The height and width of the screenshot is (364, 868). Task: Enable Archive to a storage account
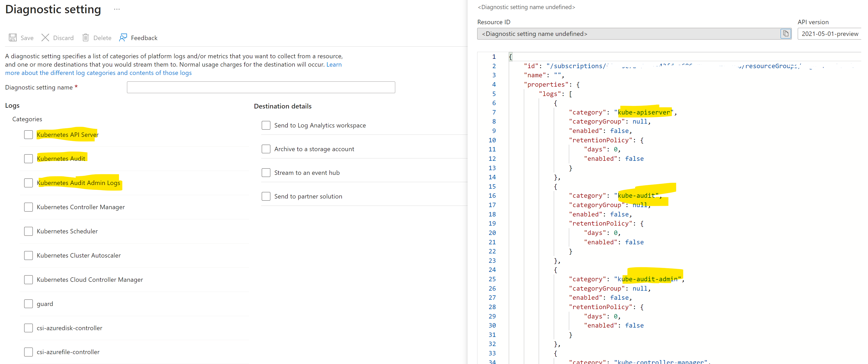266,149
